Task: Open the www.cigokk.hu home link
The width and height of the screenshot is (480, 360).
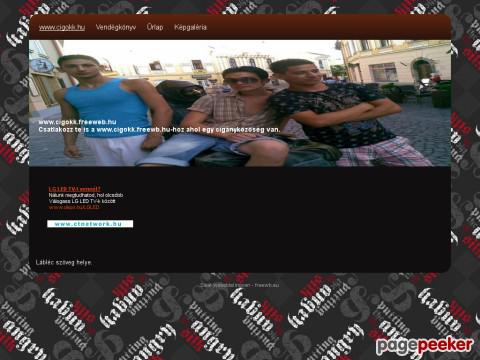Action: [x=62, y=27]
